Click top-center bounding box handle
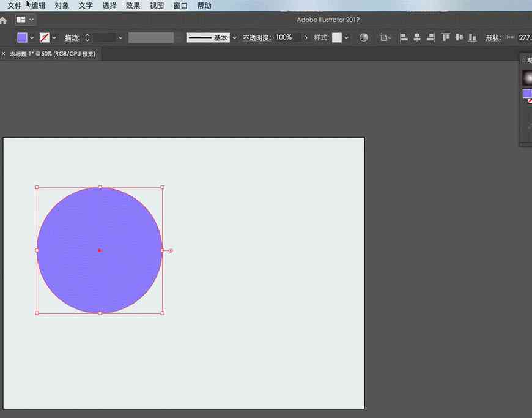 pos(100,187)
